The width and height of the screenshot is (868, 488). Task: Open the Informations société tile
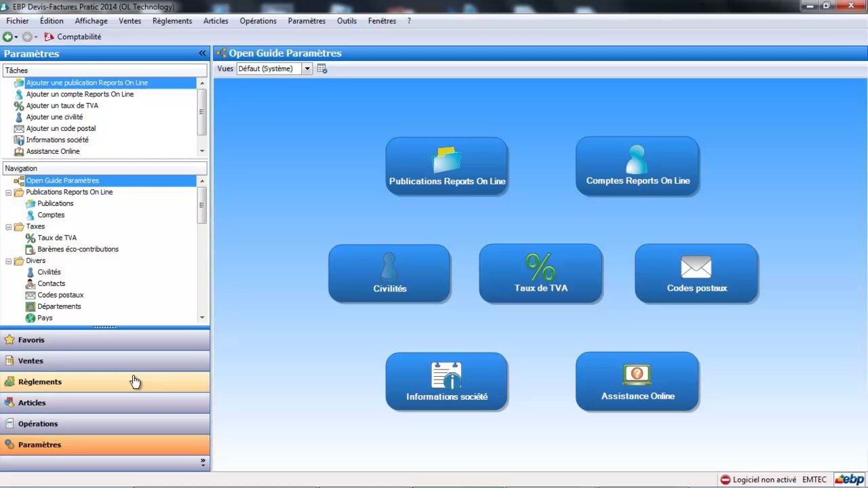coord(446,382)
